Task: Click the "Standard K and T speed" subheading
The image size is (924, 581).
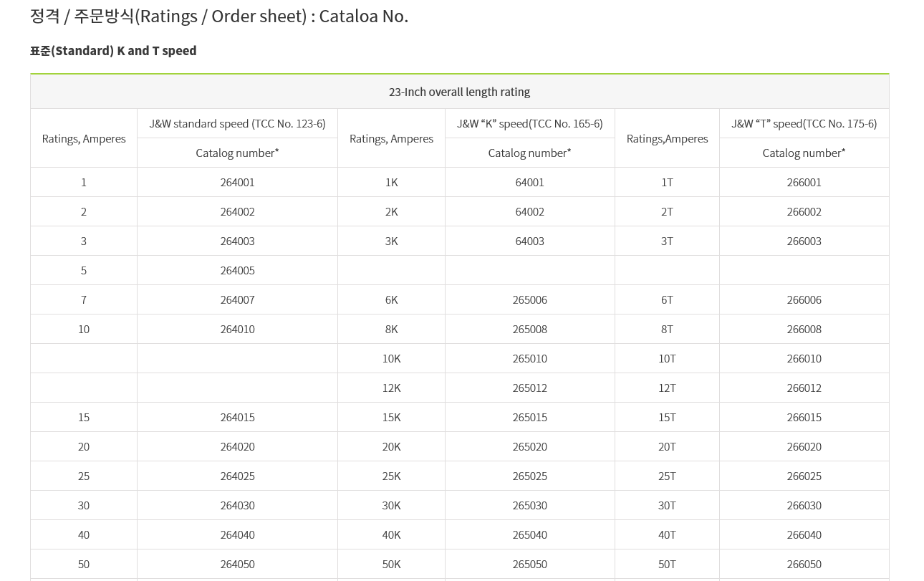Action: (x=113, y=51)
